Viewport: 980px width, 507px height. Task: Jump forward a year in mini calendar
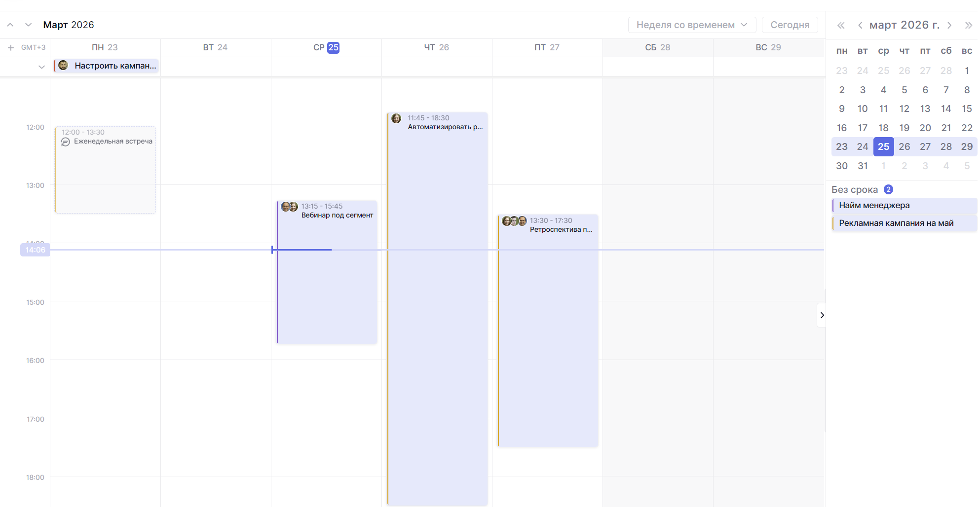[968, 25]
